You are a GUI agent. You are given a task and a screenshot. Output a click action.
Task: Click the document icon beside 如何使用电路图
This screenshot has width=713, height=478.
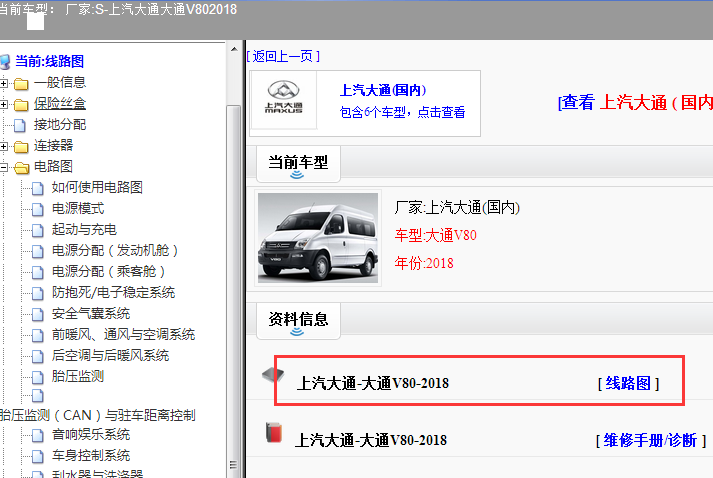38,188
